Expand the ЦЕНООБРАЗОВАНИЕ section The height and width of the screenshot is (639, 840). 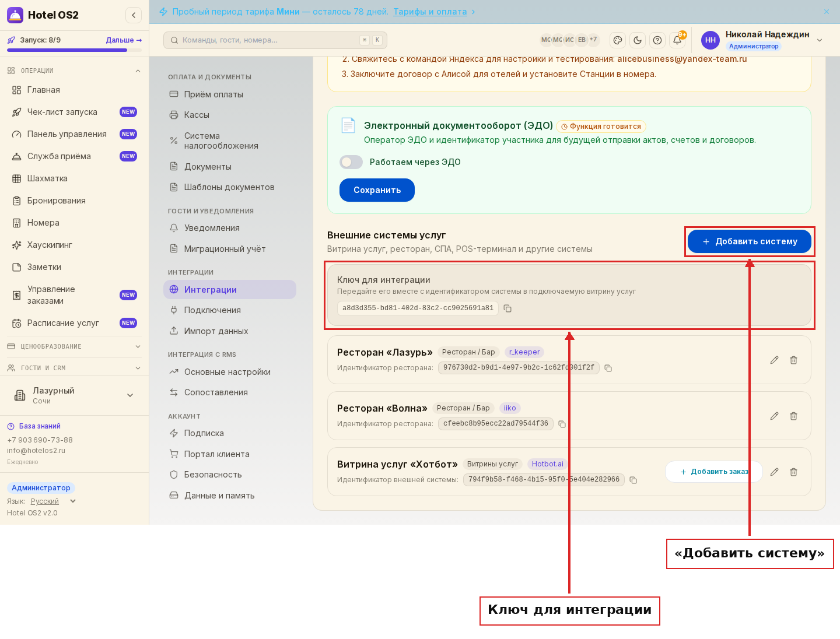[74, 346]
